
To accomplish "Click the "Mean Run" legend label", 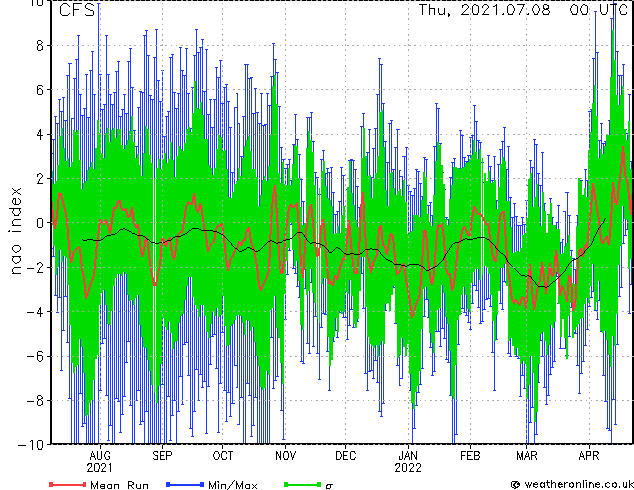I will pyautogui.click(x=120, y=485).
